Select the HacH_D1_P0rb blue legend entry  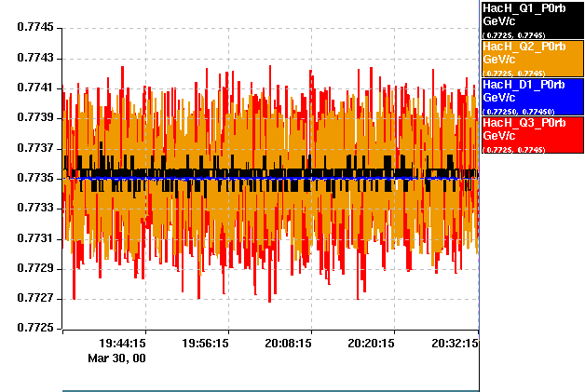[x=531, y=97]
